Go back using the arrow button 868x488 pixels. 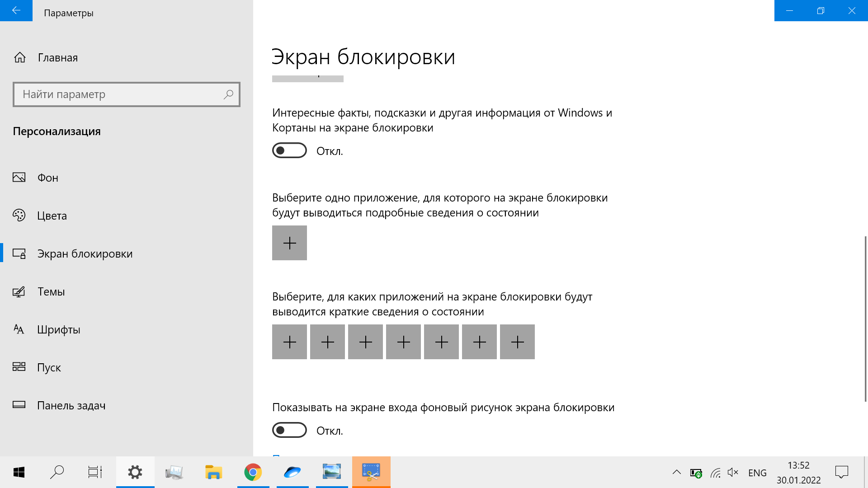tap(16, 10)
